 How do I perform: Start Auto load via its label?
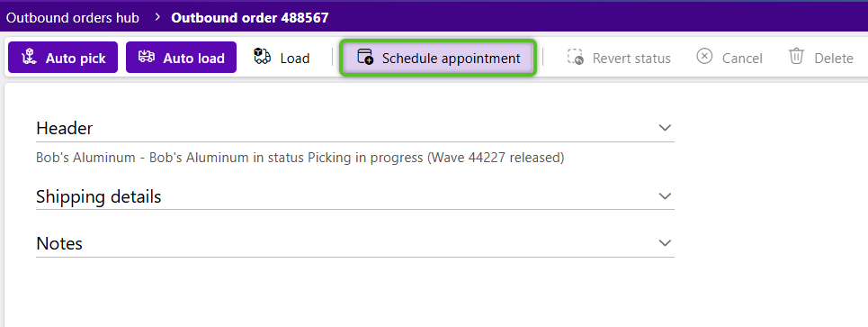click(x=193, y=59)
